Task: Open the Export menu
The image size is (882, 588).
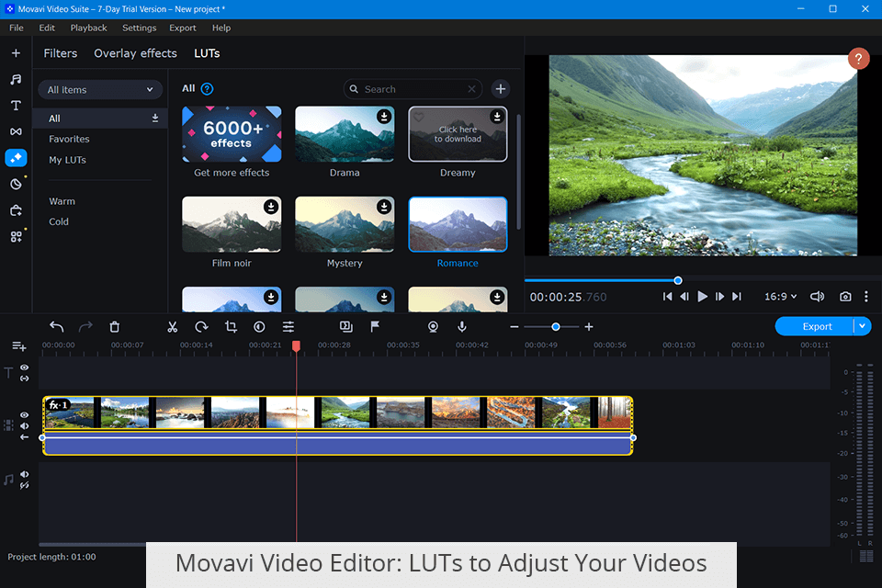Action: click(183, 28)
